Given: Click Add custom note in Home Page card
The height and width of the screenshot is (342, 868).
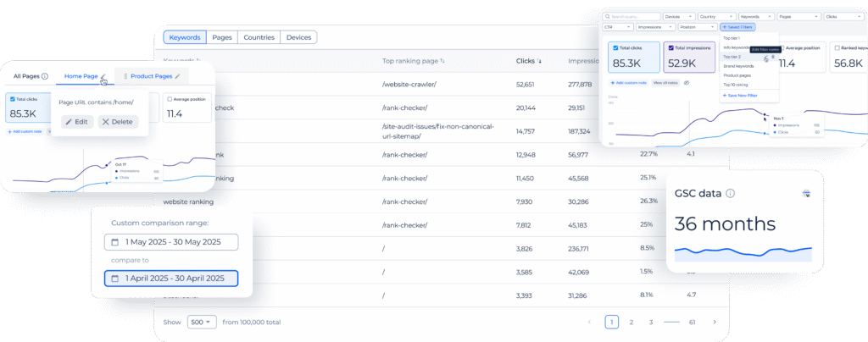Looking at the screenshot, I should pyautogui.click(x=26, y=131).
